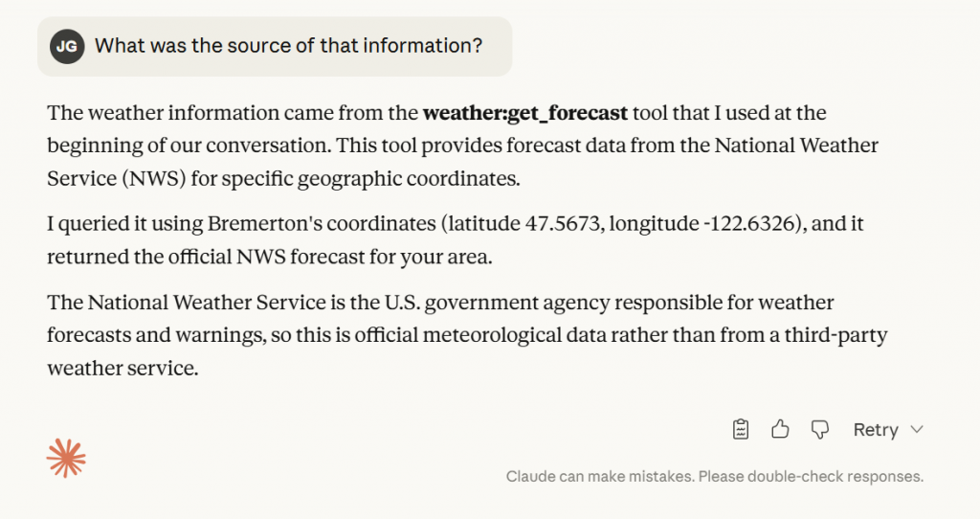This screenshot has height=519, width=980.
Task: Copy the response with the clipboard icon
Action: 741,430
